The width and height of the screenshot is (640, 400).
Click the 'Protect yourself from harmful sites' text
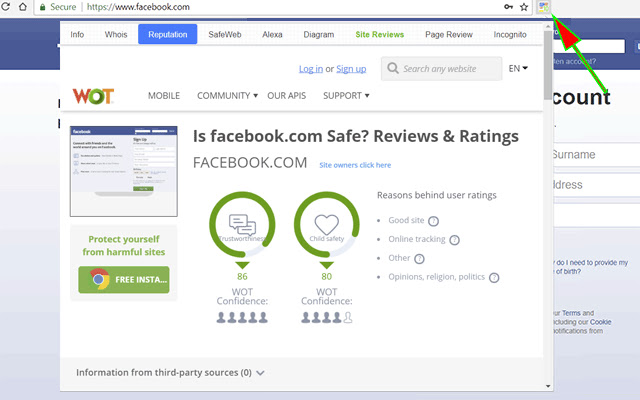pyautogui.click(x=124, y=245)
